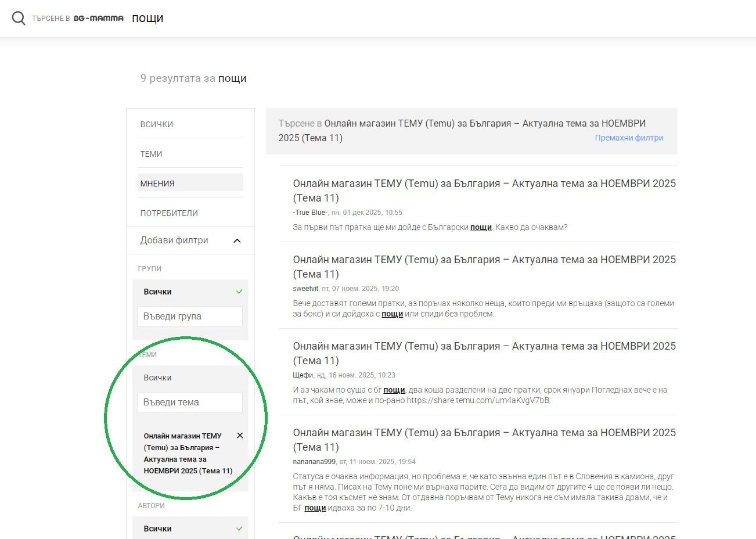Image resolution: width=756 pixels, height=539 pixels.
Task: Select Всички under Групи filter
Action: click(158, 292)
